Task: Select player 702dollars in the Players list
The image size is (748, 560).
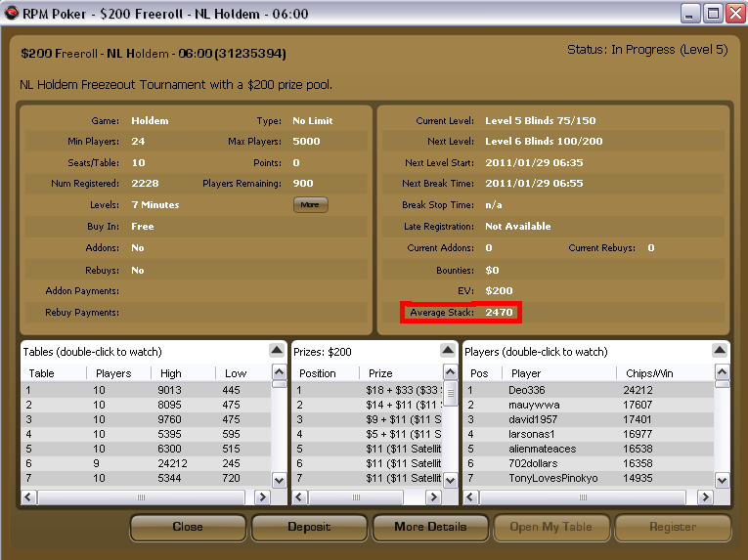Action: point(589,463)
